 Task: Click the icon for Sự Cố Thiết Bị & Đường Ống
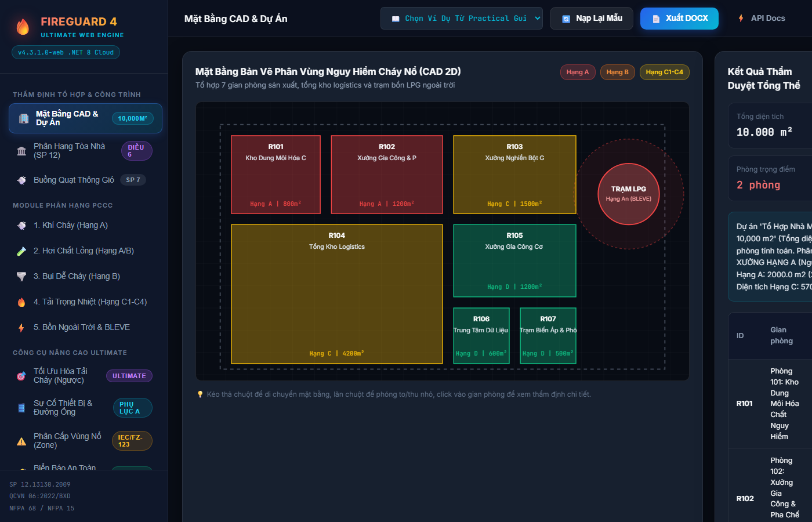(x=21, y=408)
